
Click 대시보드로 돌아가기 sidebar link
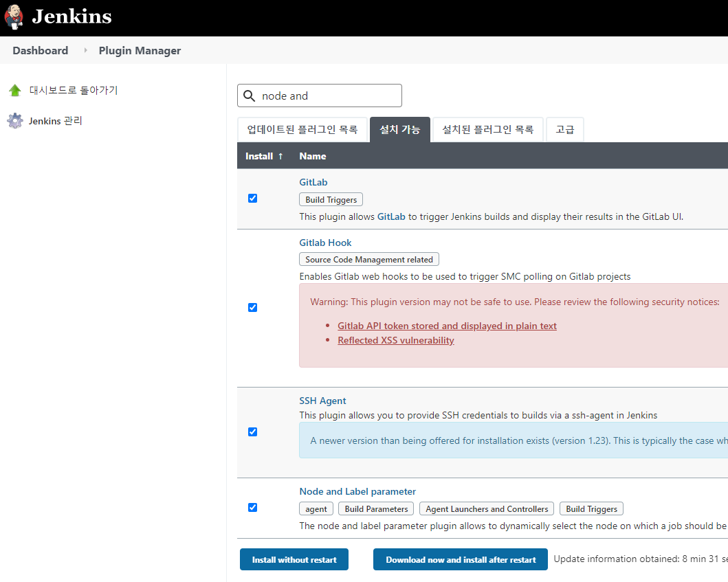pos(74,90)
